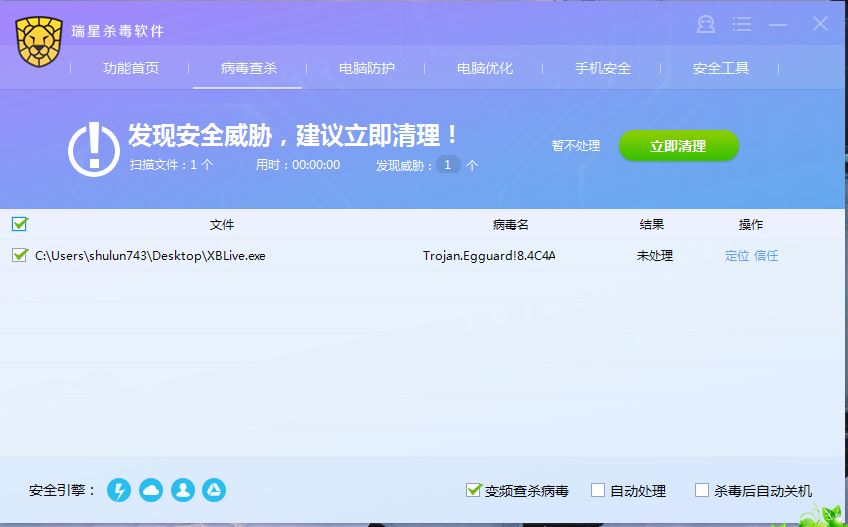
Task: Click the 用时：00:00:00 elapsed time
Action: [298, 165]
